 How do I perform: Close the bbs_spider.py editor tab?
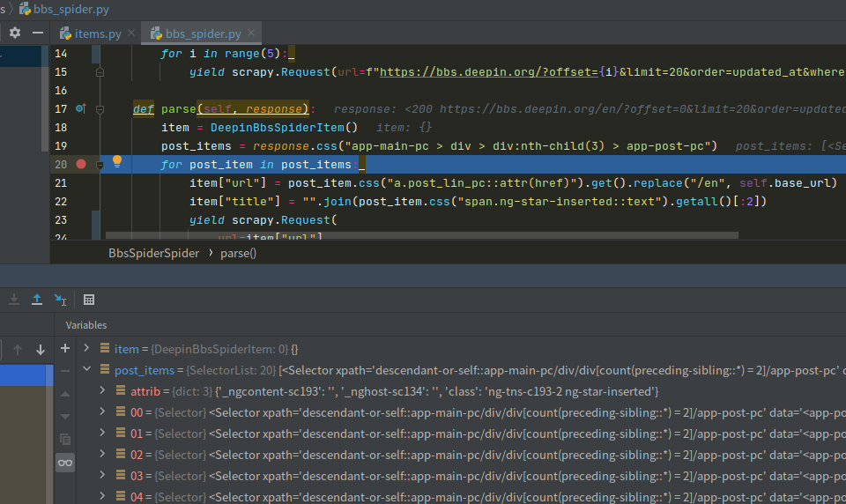coord(253,33)
